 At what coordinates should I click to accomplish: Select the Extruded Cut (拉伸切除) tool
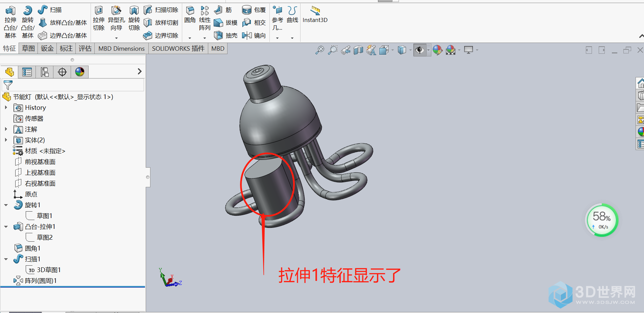tap(99, 19)
